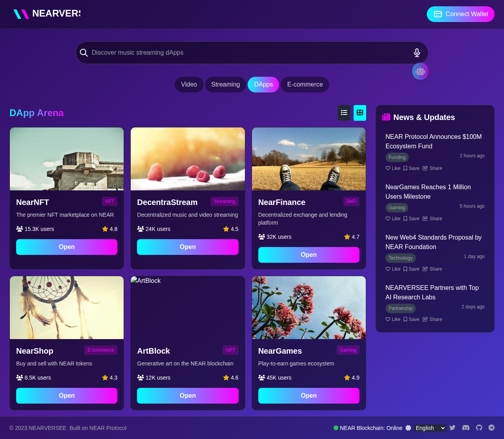504x439 pixels.
Task: Click the search magnifier icon
Action: click(x=83, y=52)
